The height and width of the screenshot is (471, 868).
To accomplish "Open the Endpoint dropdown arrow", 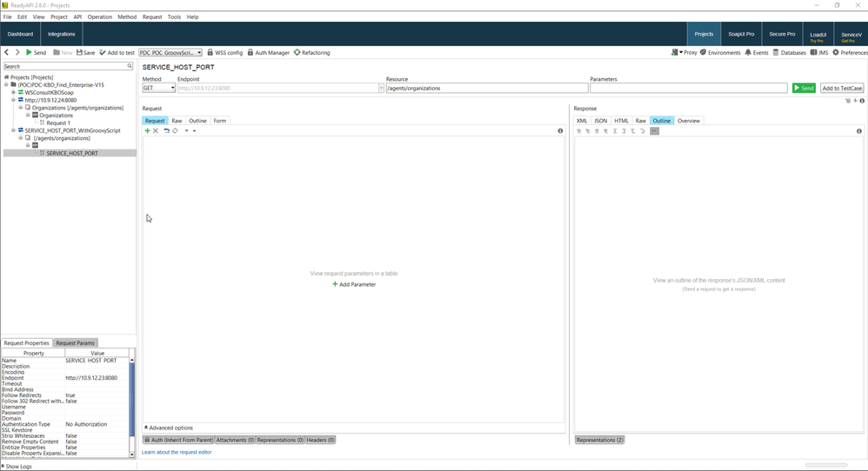I will click(381, 88).
